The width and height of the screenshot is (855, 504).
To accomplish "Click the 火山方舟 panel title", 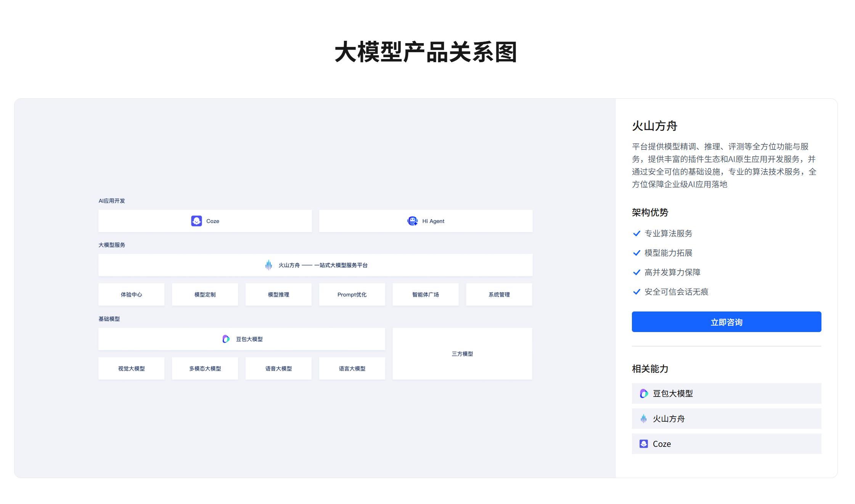I will pos(654,126).
